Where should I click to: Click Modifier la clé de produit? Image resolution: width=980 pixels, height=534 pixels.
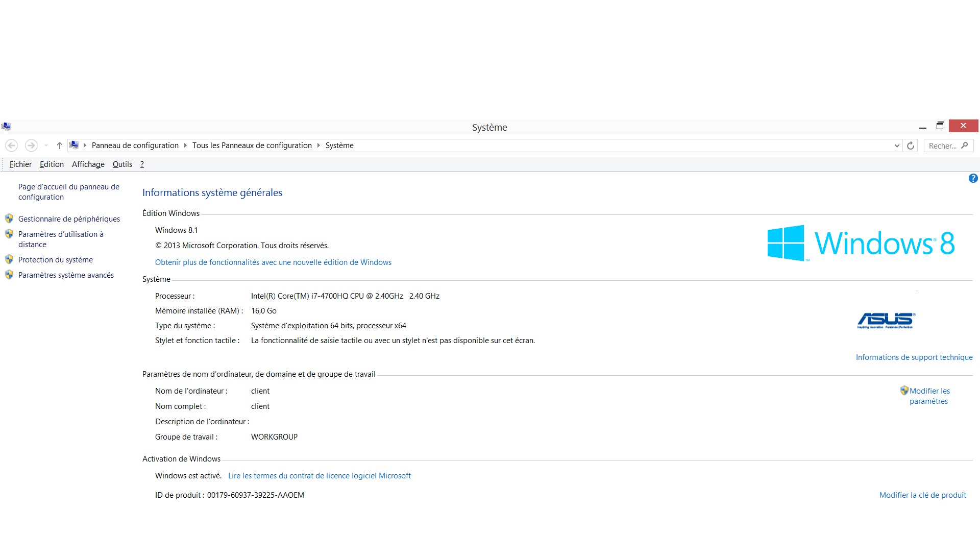(922, 495)
